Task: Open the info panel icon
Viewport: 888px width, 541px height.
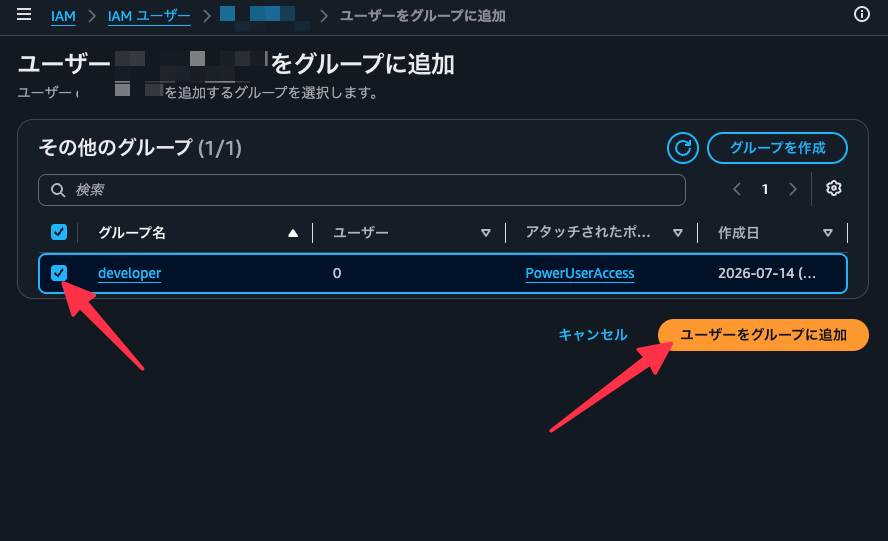Action: click(x=861, y=14)
